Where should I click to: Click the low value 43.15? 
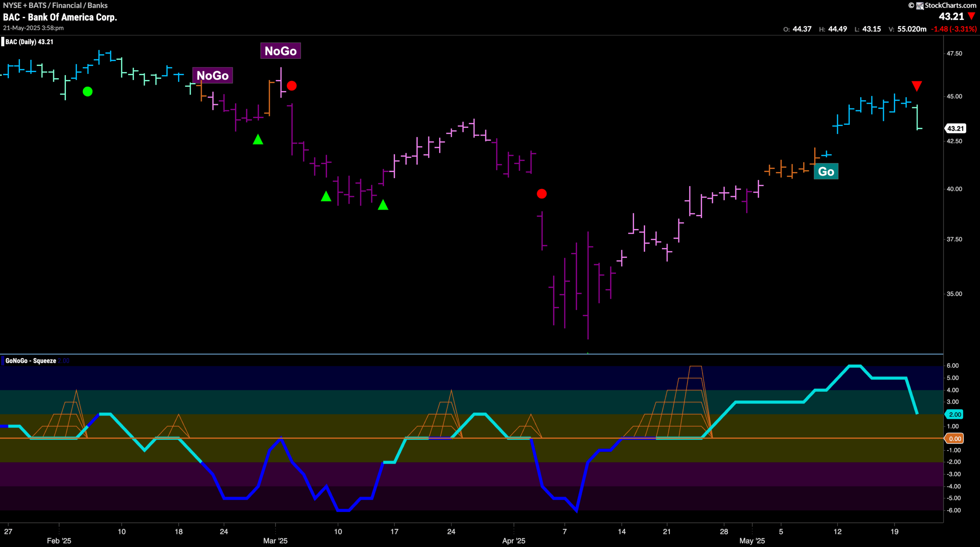872,29
